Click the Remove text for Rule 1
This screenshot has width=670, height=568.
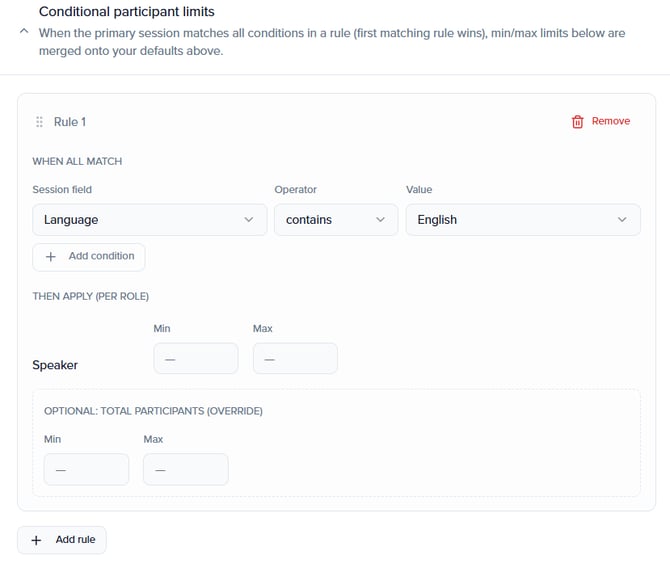point(610,121)
